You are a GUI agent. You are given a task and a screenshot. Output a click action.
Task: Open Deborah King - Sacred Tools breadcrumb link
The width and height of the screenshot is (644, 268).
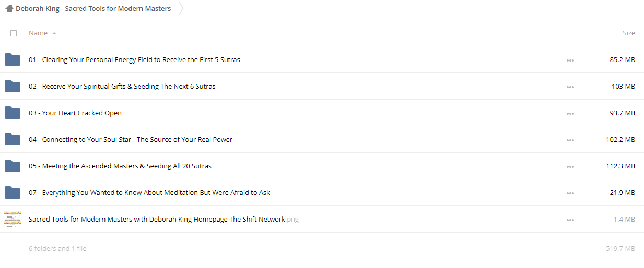tap(93, 8)
